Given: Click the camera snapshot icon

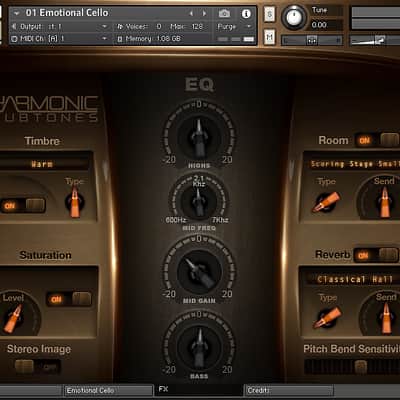Looking at the screenshot, I should (x=224, y=13).
